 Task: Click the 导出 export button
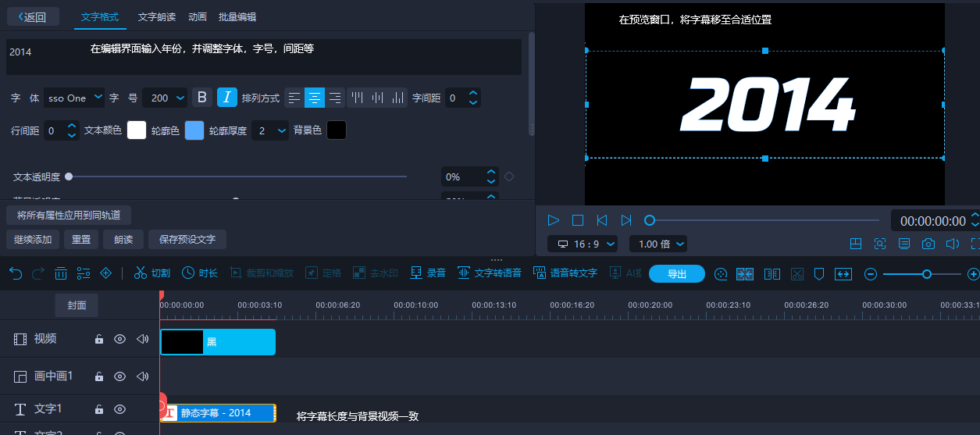pyautogui.click(x=677, y=274)
